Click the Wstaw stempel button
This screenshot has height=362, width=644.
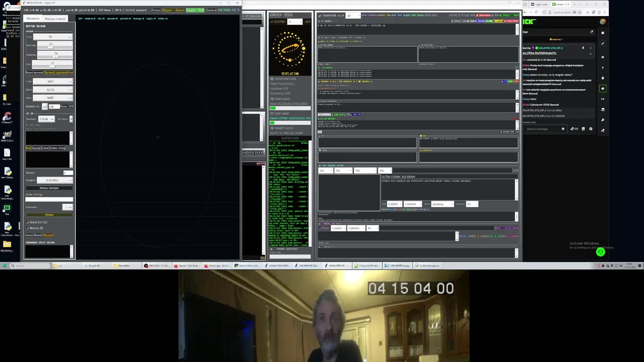[x=49, y=188]
